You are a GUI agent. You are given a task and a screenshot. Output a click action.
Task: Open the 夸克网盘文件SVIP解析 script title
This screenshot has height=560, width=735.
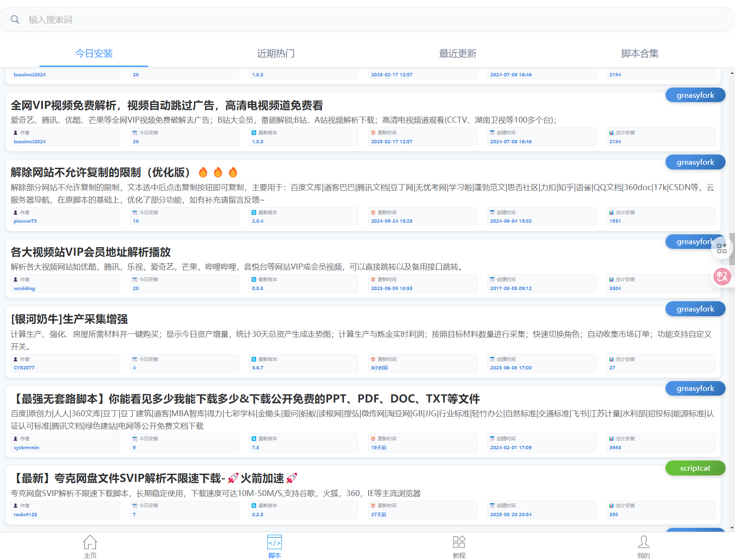point(154,478)
